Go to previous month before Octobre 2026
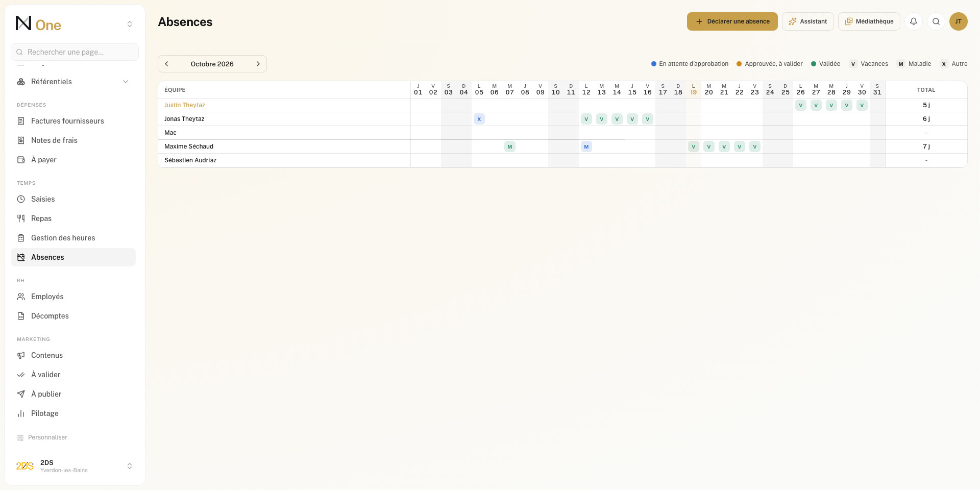Screen dimensions: 980x490 click(x=166, y=64)
